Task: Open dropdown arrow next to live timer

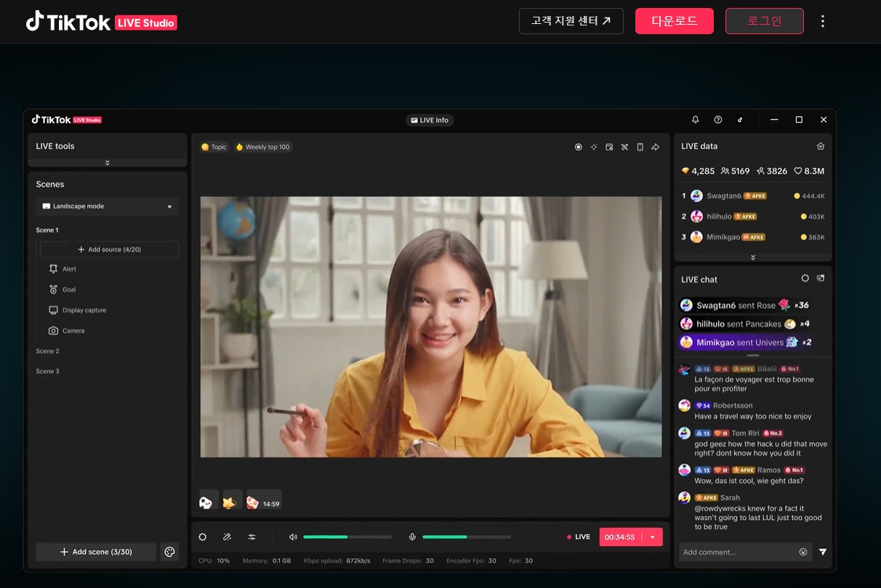Action: pyautogui.click(x=652, y=537)
